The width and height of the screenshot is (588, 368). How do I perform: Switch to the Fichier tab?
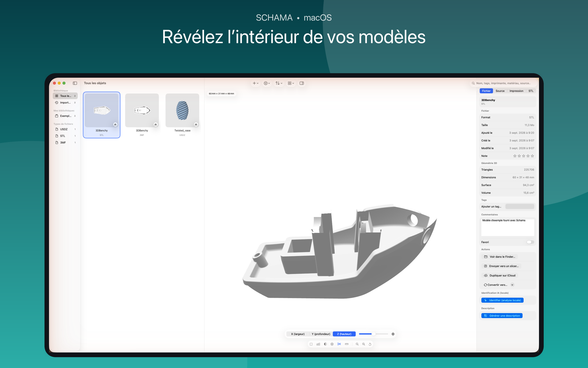click(486, 91)
